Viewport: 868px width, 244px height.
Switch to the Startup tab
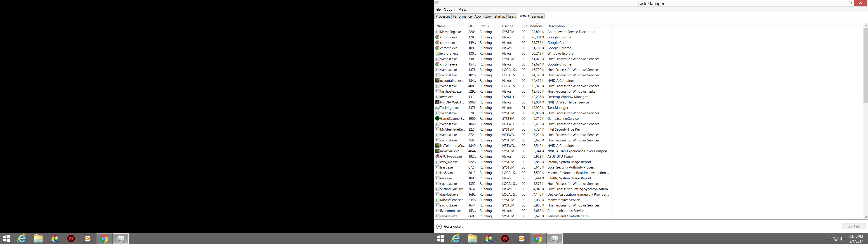coord(500,16)
